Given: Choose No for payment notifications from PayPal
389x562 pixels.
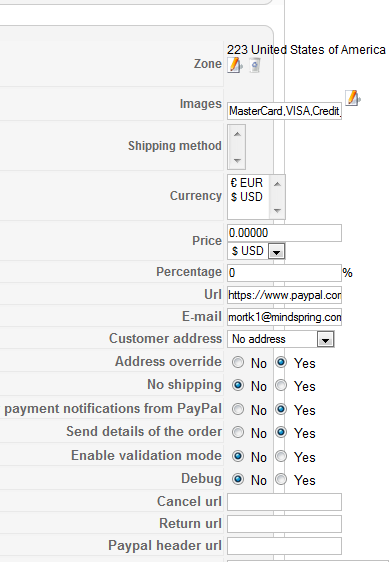Looking at the screenshot, I should coord(238,409).
